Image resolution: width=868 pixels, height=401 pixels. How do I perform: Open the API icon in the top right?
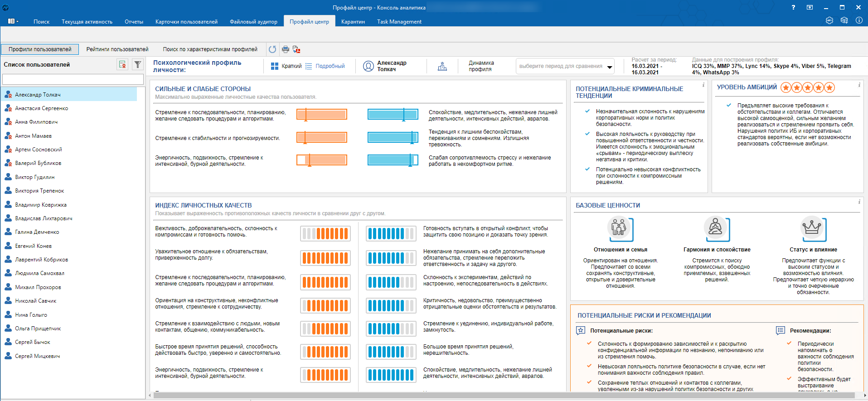(829, 20)
